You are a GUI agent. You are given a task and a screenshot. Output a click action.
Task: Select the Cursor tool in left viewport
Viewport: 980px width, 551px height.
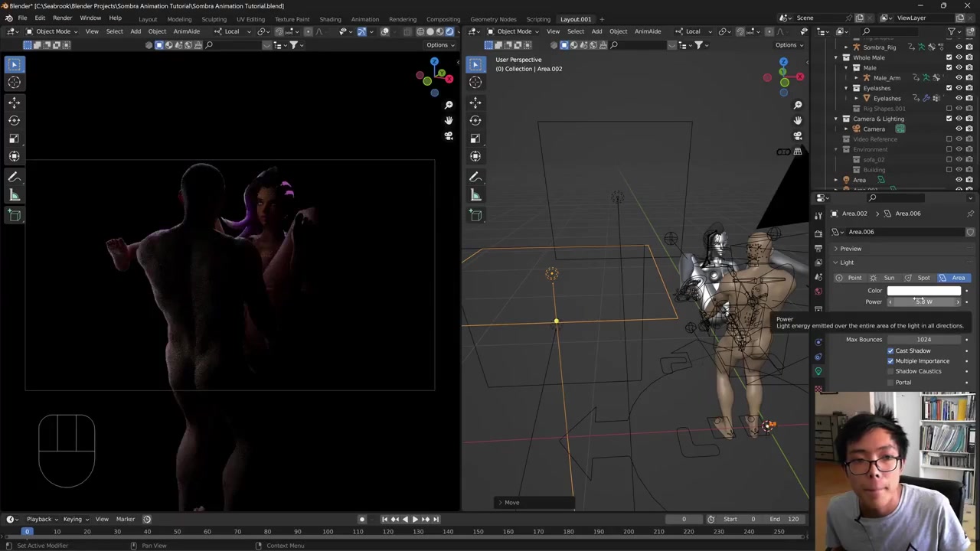point(15,82)
